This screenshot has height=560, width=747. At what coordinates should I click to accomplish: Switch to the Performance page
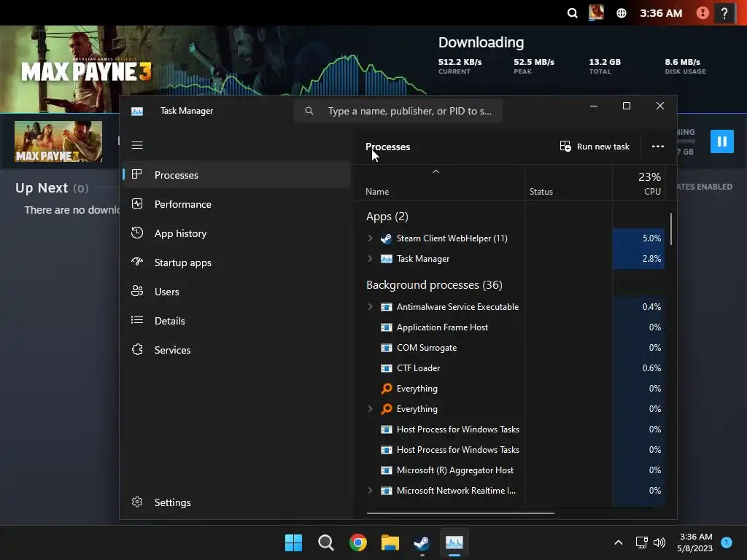pos(237,204)
